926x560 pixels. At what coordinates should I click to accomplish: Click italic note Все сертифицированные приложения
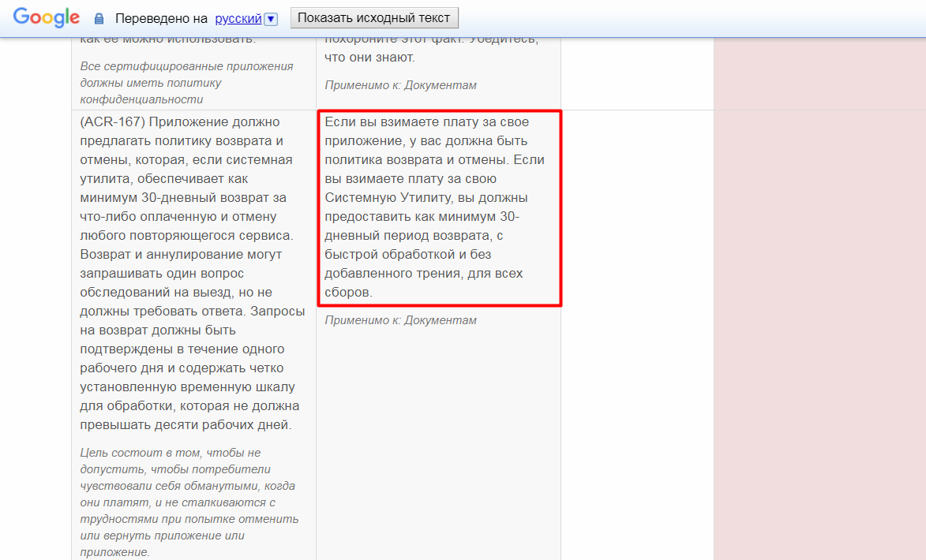tap(186, 83)
